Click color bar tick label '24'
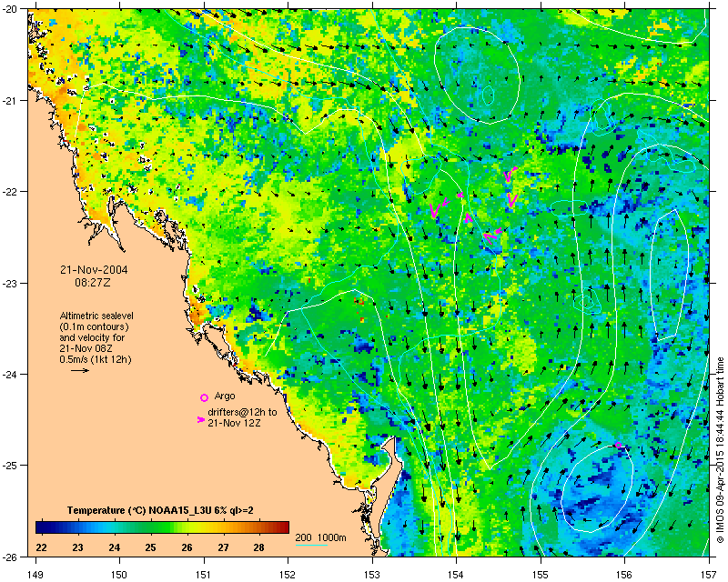The width and height of the screenshot is (728, 582). click(x=115, y=547)
